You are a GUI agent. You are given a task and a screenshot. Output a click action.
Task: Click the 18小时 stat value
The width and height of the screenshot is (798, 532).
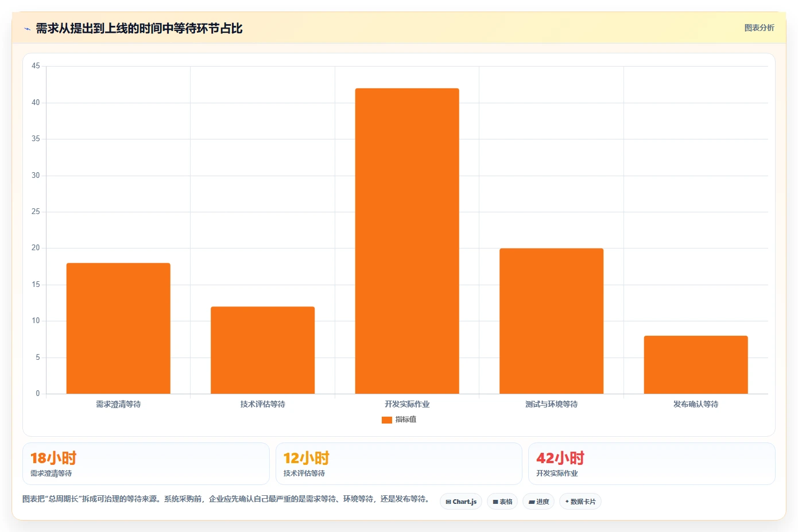(x=53, y=458)
